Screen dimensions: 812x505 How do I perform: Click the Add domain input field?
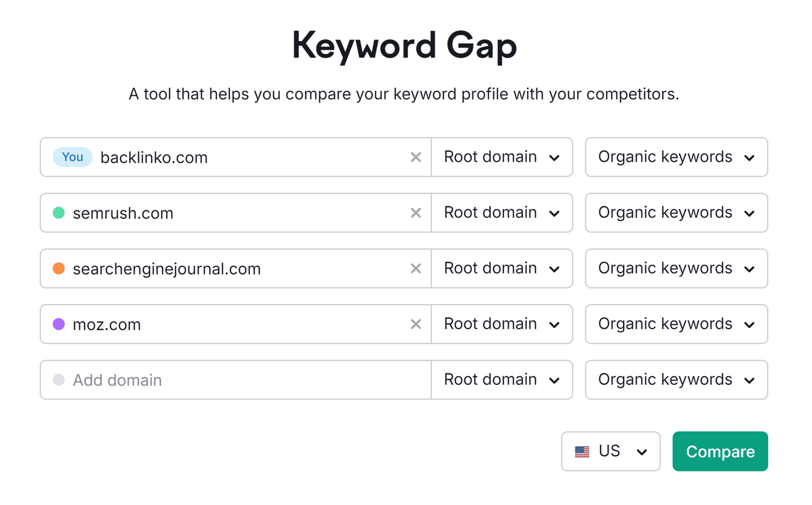203,380
